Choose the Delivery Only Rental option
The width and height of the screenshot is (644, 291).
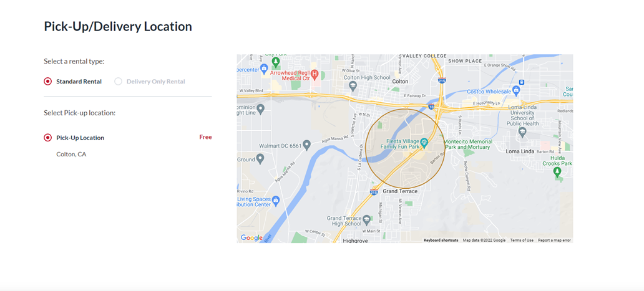click(118, 82)
